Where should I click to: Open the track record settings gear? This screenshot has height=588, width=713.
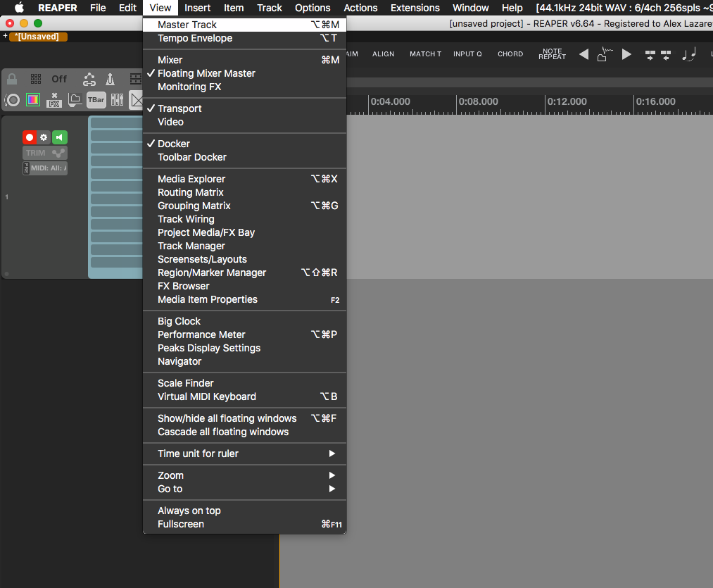(44, 137)
